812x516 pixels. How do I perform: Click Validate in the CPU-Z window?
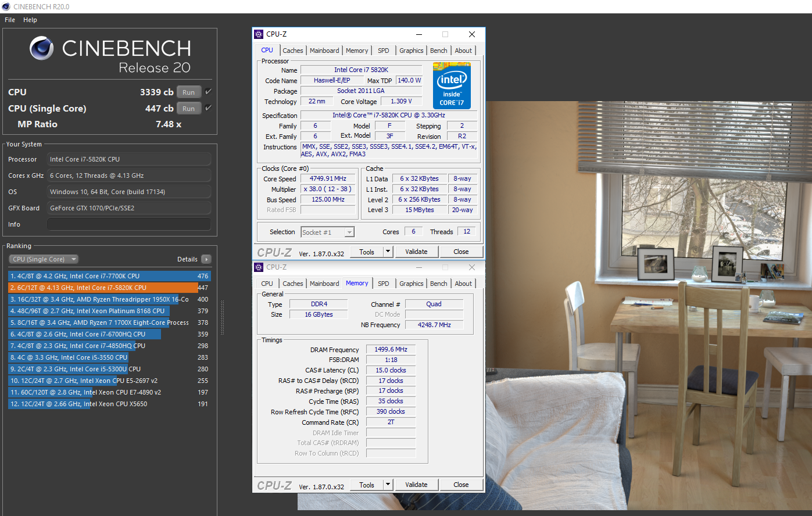point(416,252)
